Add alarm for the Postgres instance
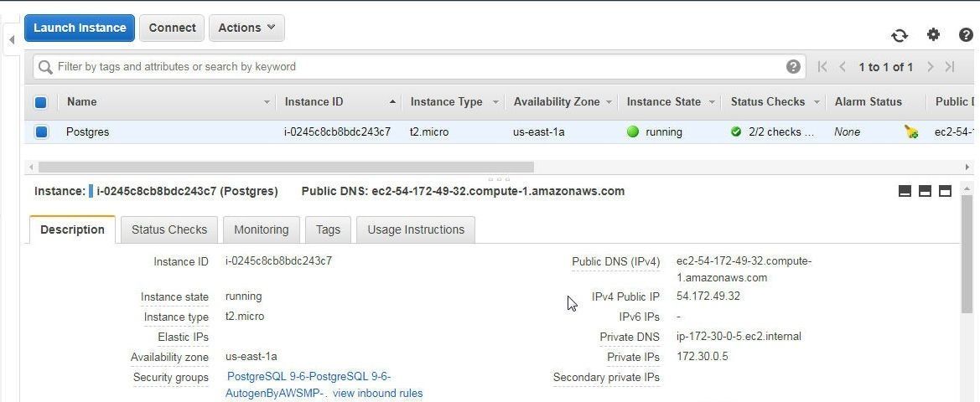The width and height of the screenshot is (980, 402). coord(911,131)
